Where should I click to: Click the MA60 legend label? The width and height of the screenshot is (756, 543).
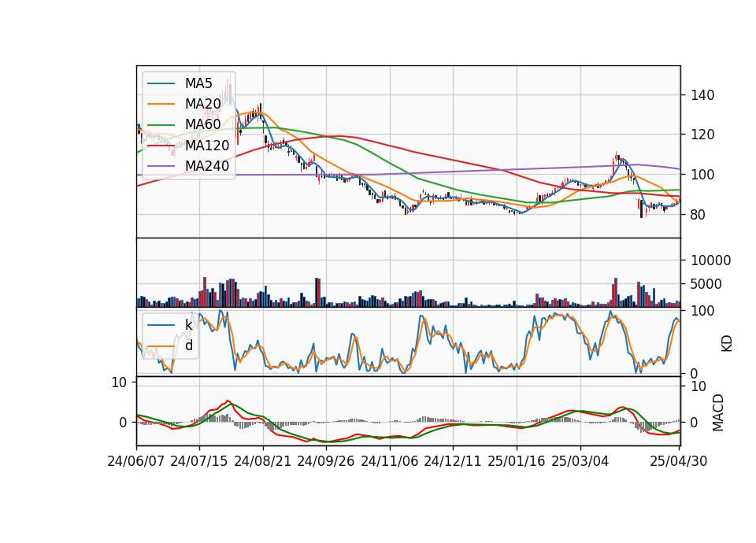[202, 124]
